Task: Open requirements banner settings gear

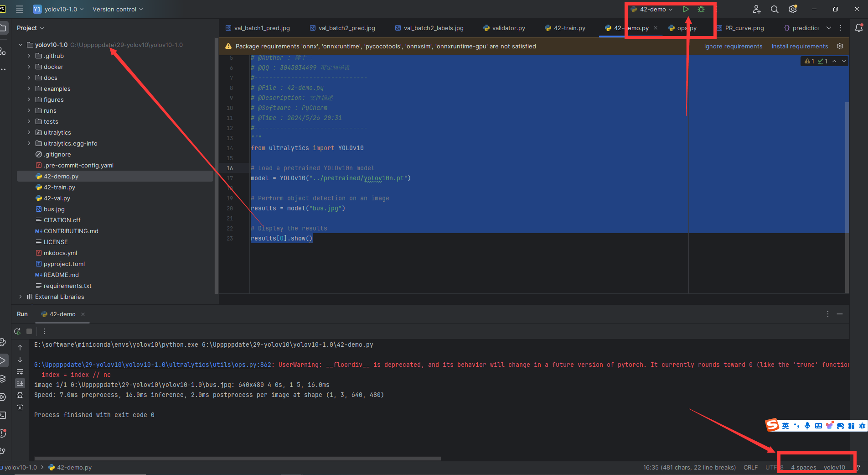Action: click(x=840, y=46)
